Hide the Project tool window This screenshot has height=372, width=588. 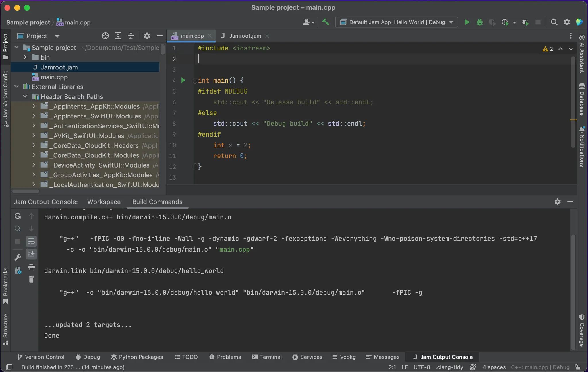pyautogui.click(x=160, y=36)
